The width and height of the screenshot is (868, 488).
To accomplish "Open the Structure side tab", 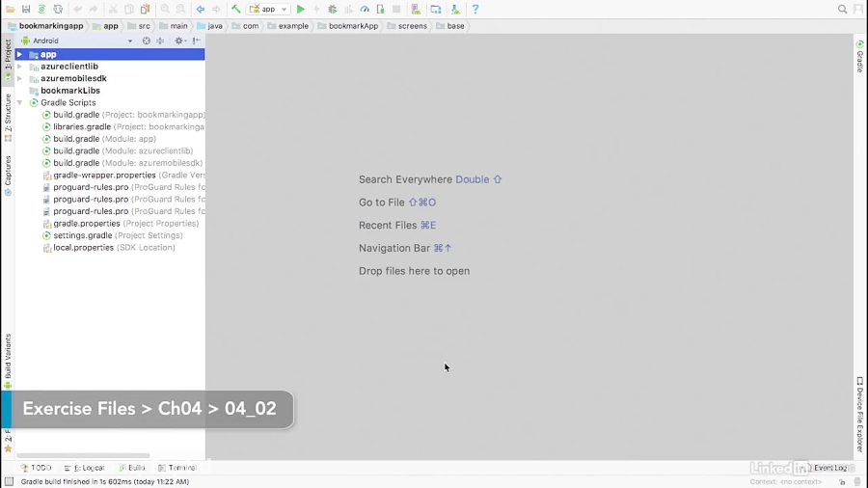I will (x=8, y=118).
